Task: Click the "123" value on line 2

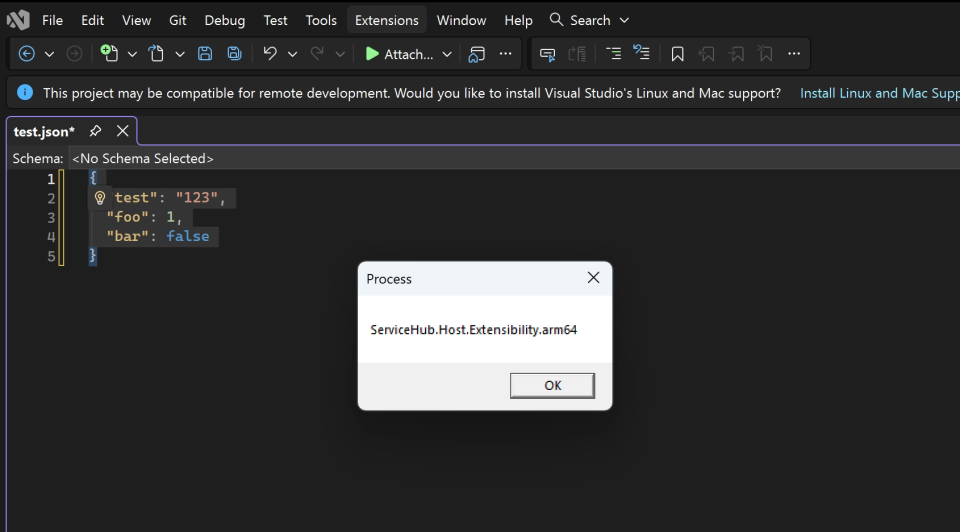Action: 197,198
